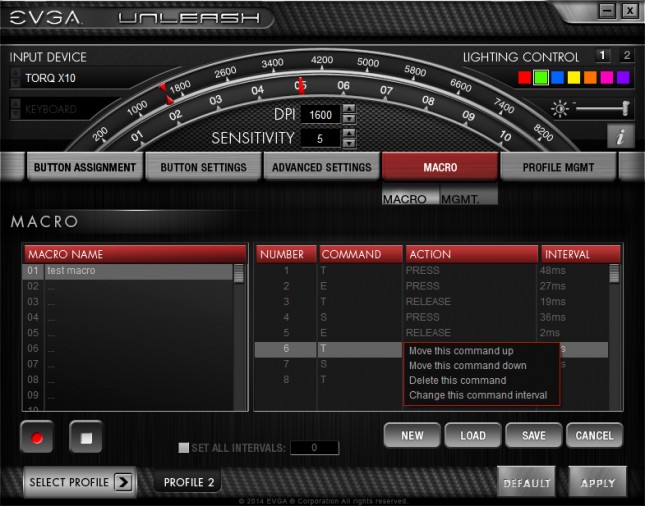Click the Sensitivity value field
Screen dimensions: 645x506
pos(320,139)
